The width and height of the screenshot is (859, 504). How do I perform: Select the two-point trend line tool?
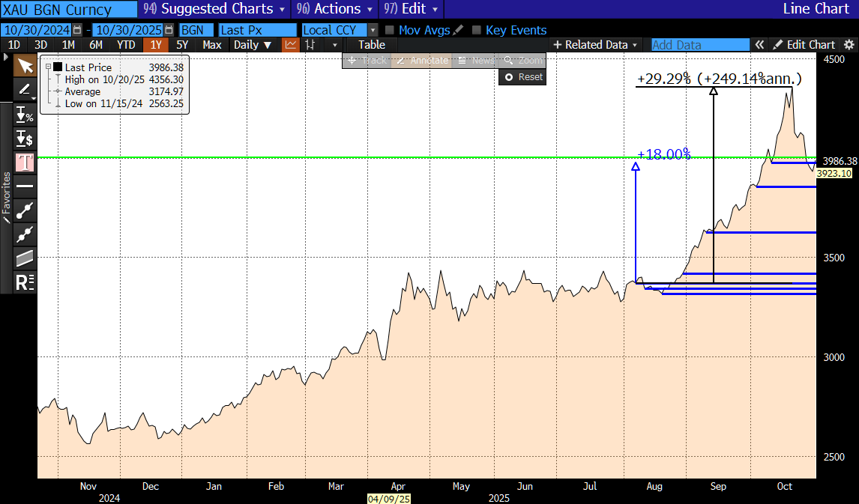(x=25, y=210)
